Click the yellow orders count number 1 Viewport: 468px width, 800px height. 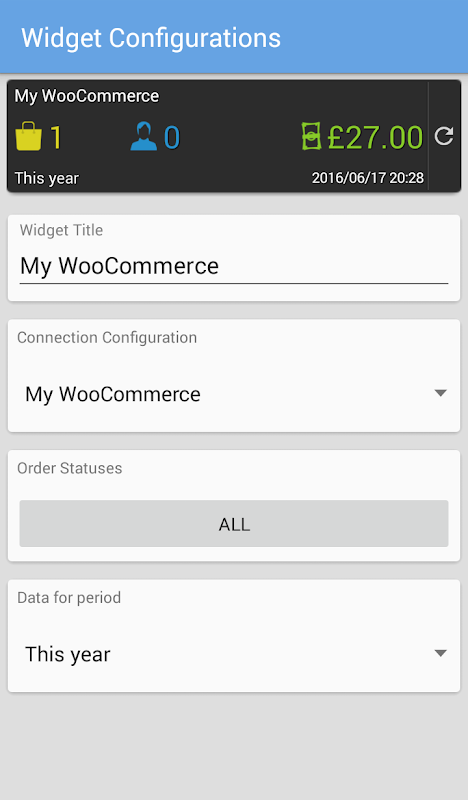click(56, 137)
